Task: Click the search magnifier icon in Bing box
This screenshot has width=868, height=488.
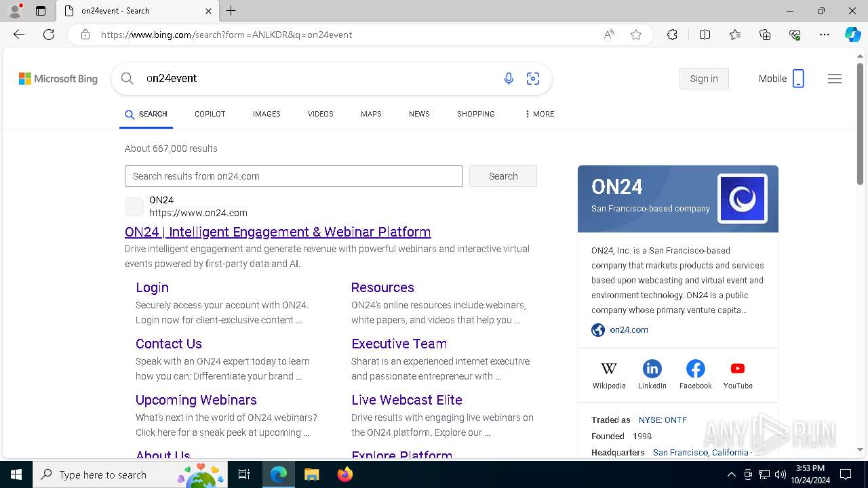Action: click(127, 79)
